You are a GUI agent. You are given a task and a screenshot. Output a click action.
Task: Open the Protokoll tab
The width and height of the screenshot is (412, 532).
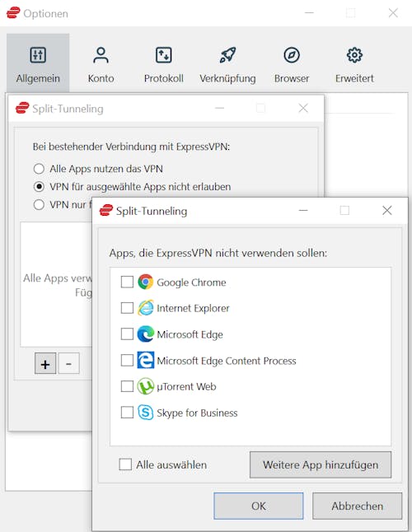164,63
